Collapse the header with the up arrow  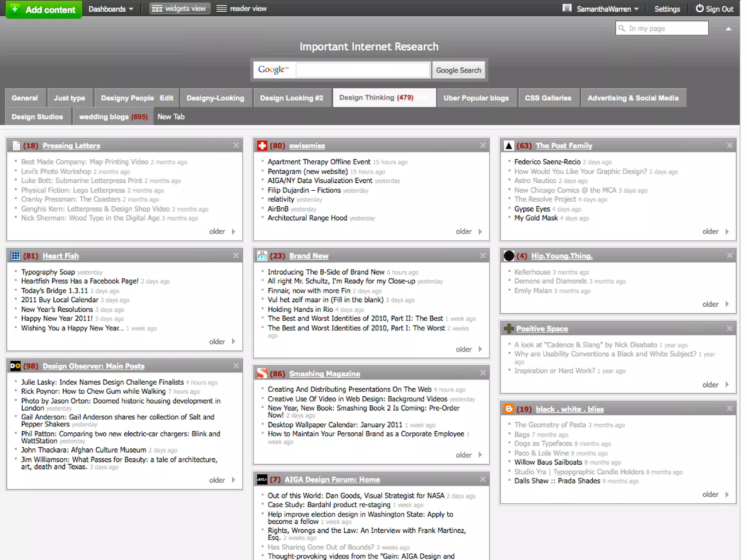point(728,29)
